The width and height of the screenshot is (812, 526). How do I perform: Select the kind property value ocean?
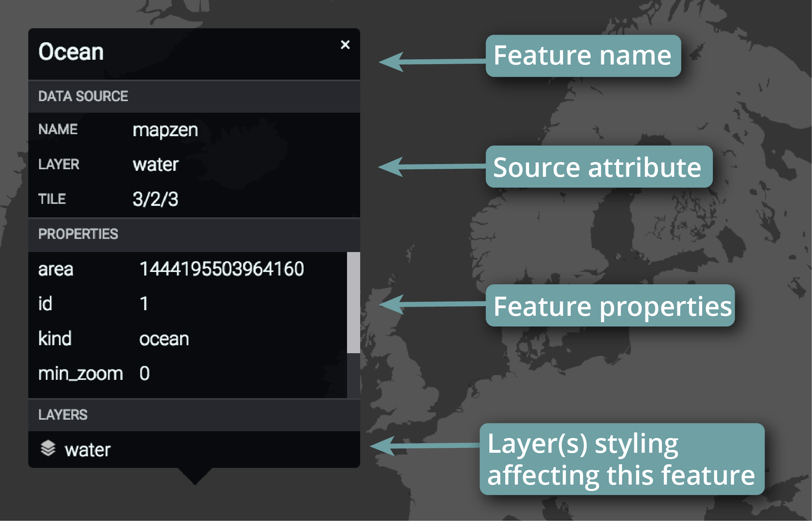point(164,339)
